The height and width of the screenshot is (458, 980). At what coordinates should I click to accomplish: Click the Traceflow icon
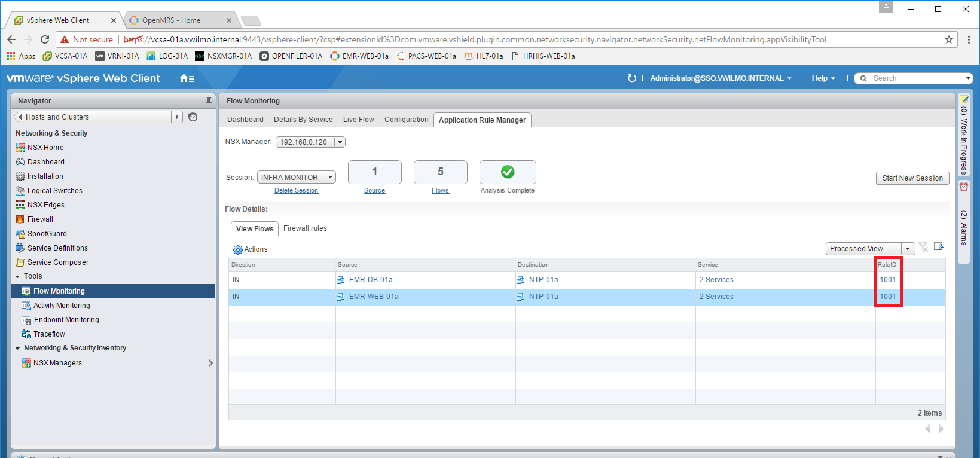(x=26, y=334)
